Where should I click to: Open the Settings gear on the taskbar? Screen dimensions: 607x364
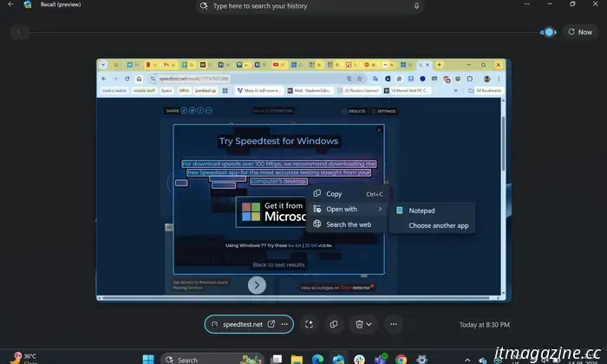(x=422, y=360)
